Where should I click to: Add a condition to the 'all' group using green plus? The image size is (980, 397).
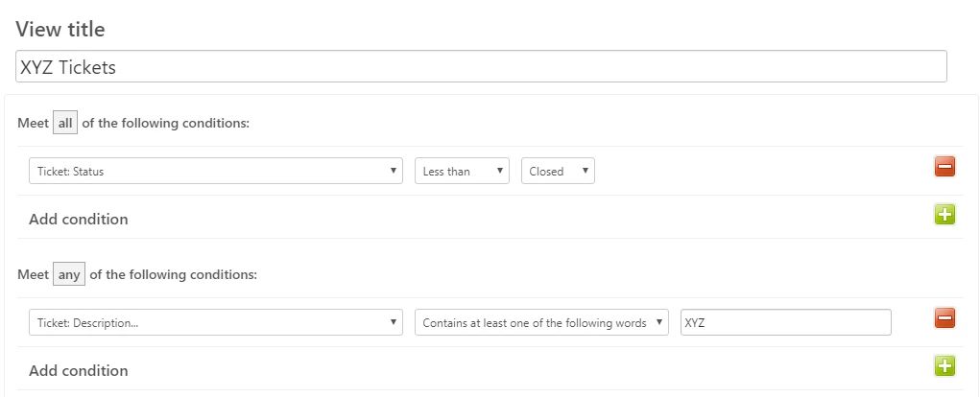coord(944,215)
